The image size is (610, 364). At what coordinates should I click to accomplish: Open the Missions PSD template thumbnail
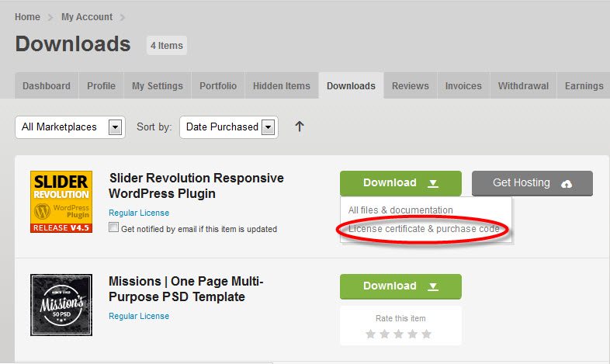pyautogui.click(x=61, y=305)
